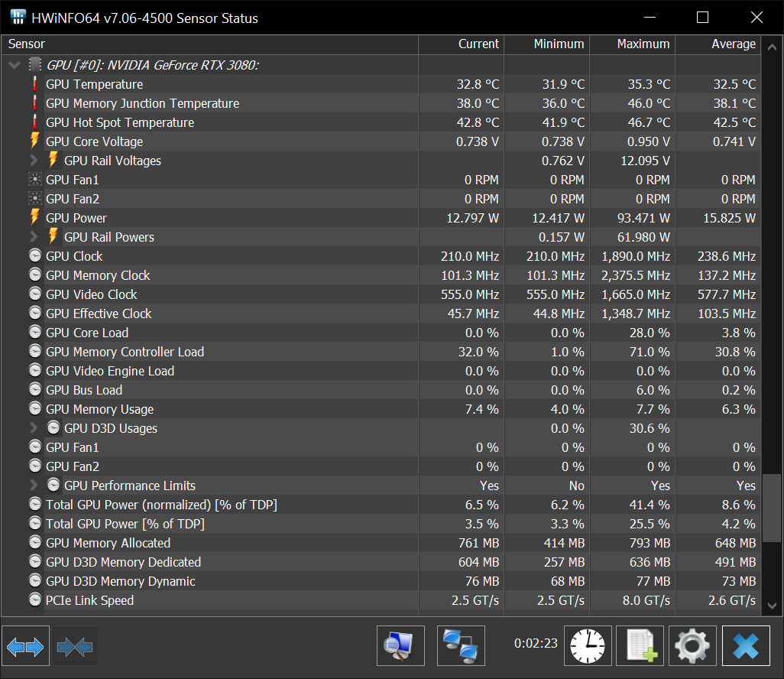Expand the GPU Performance Limits subgroup
Image resolution: width=784 pixels, height=679 pixels.
[34, 485]
